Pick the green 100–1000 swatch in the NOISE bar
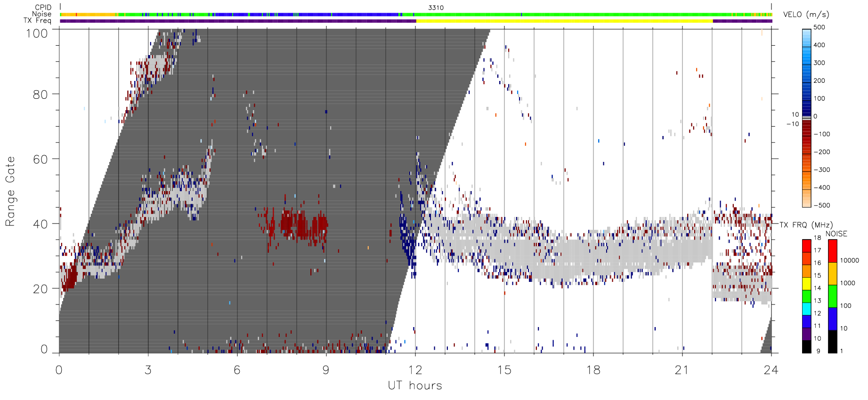This screenshot has height=400, width=868. pyautogui.click(x=833, y=296)
